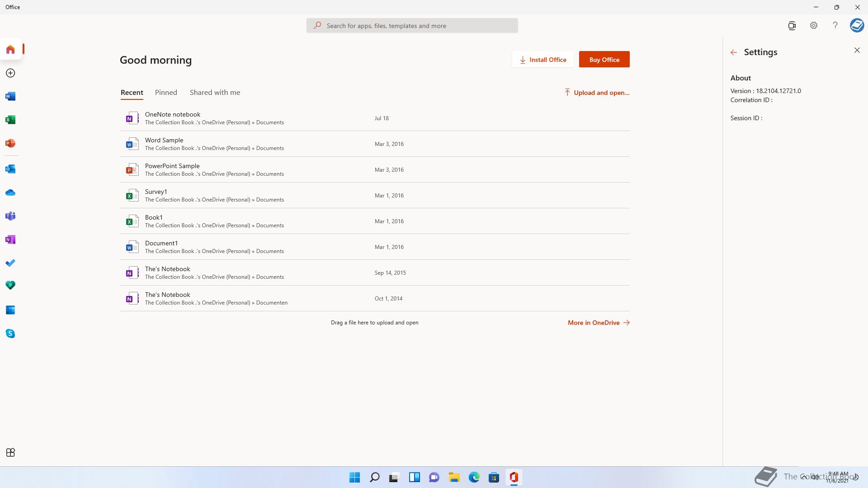Launch Excel from left sidebar

point(10,120)
